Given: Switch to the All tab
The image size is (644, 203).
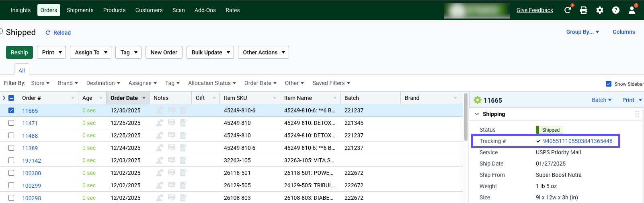Looking at the screenshot, I should pos(22,70).
